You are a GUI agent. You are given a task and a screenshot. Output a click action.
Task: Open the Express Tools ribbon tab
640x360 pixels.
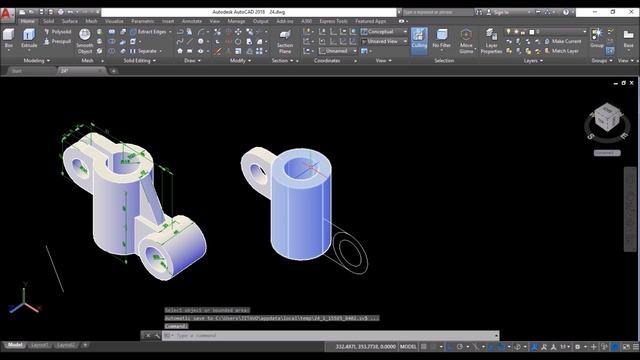click(333, 21)
